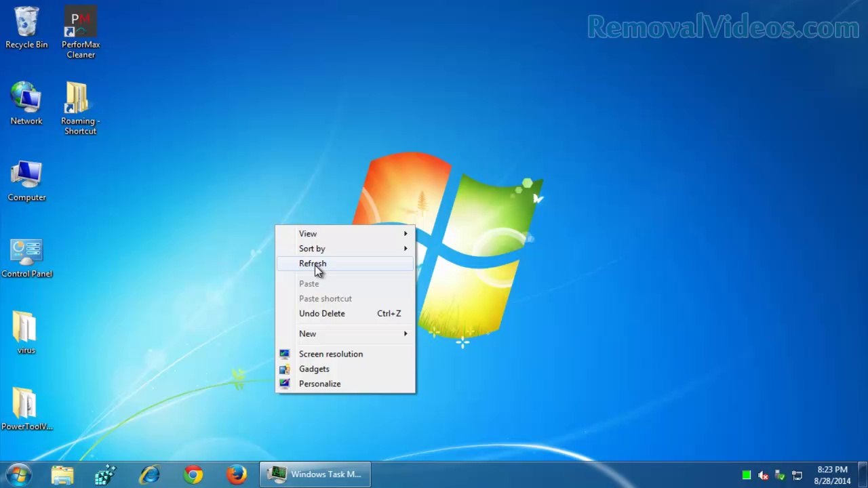
Task: Select the PerforMax Cleaner shortcut
Action: click(x=81, y=33)
